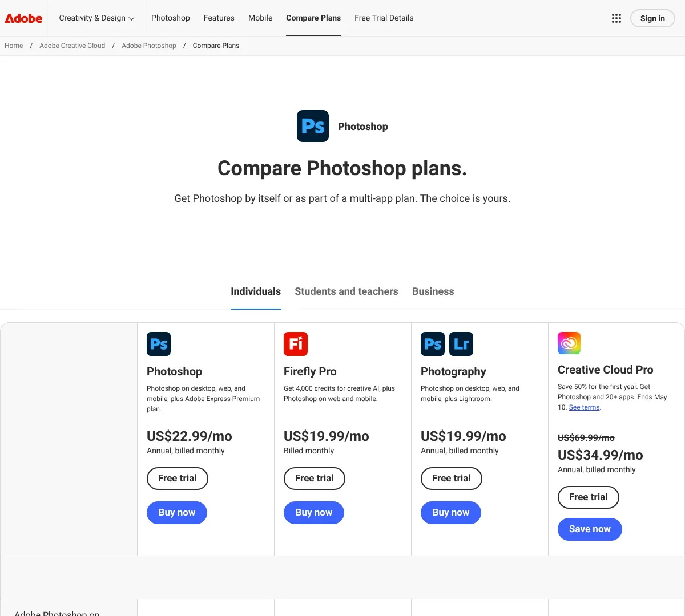685x616 pixels.
Task: Open Free Trial Details
Action: coord(384,18)
